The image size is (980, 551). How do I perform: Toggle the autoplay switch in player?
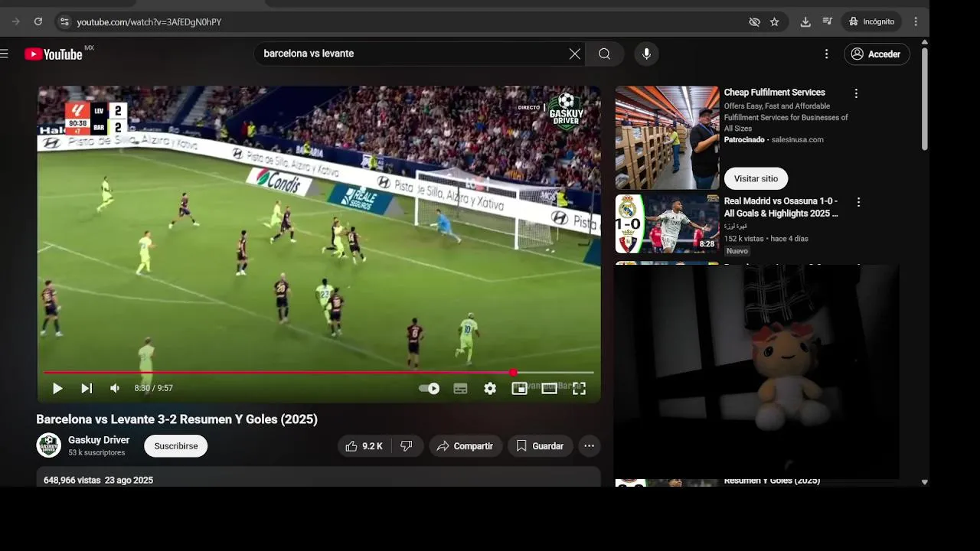pos(430,389)
